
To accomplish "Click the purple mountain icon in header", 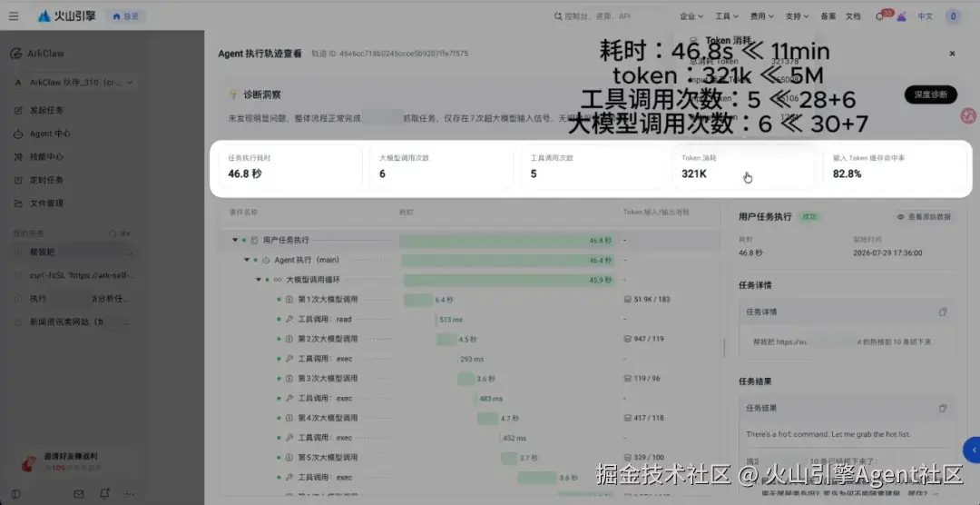I will click(901, 17).
